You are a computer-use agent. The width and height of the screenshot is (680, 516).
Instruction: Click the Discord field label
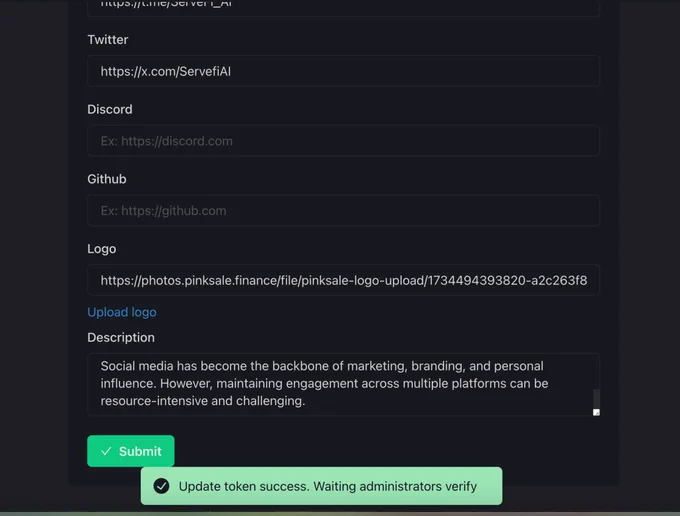coord(110,109)
